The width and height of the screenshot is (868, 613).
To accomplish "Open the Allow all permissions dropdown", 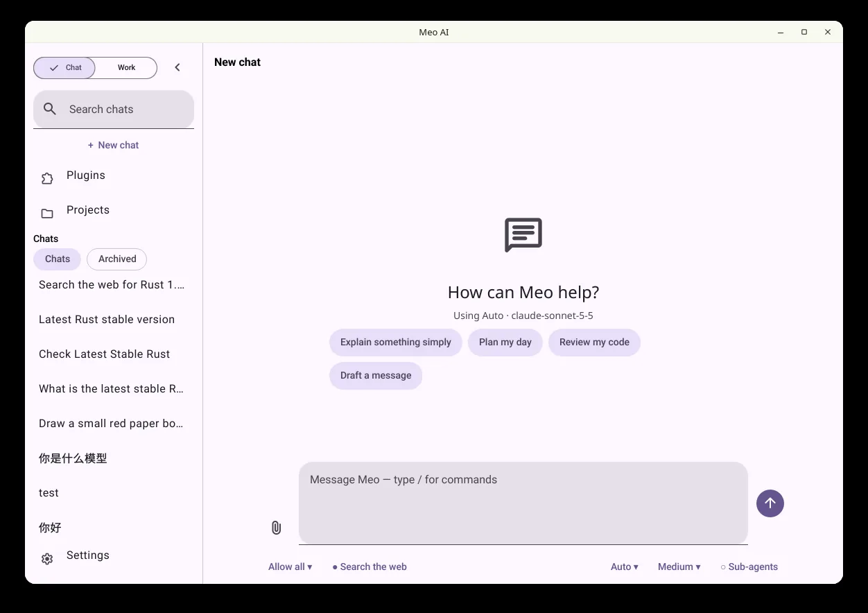I will click(290, 567).
